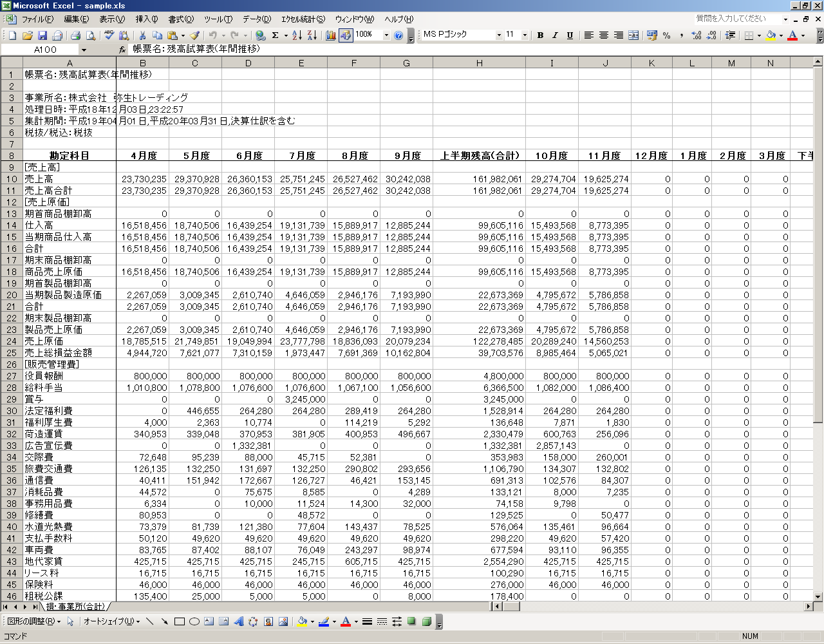
Task: Launch the Chart Wizard icon
Action: (331, 35)
